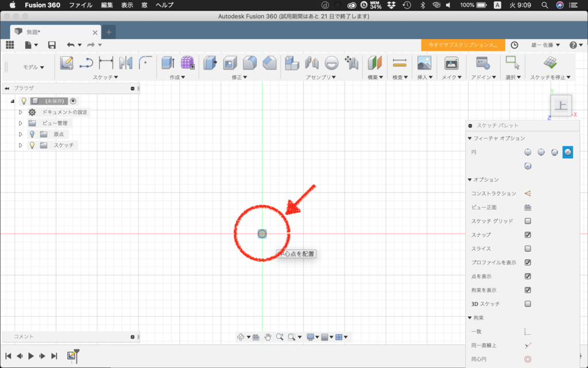588x368 pixels.
Task: Open the 表示 menu
Action: [127, 5]
